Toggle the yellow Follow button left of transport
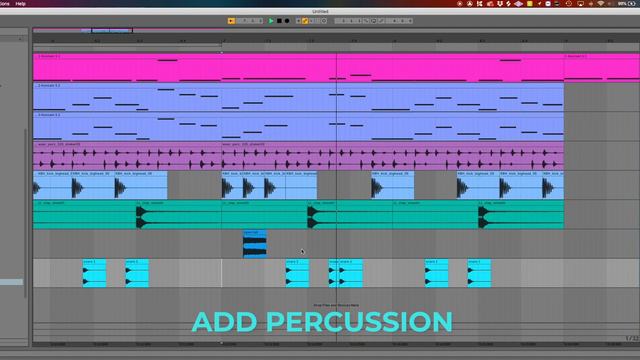The image size is (640, 360). pos(231,21)
